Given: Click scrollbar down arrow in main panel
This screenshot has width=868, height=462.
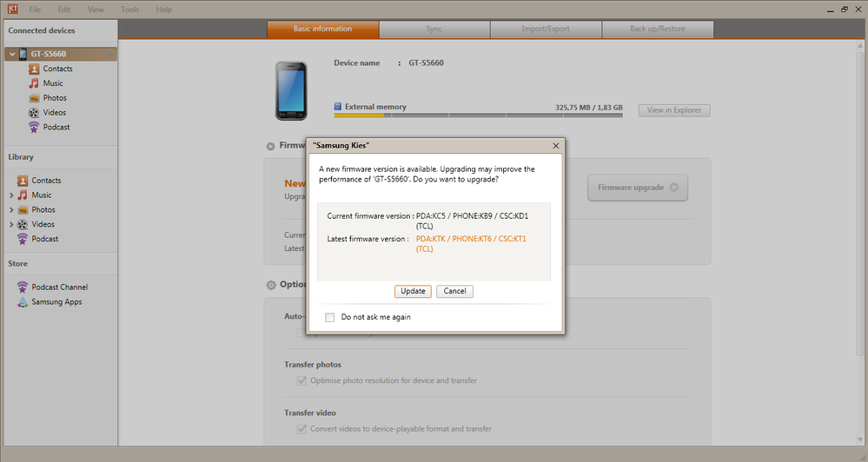Looking at the screenshot, I should (x=860, y=440).
